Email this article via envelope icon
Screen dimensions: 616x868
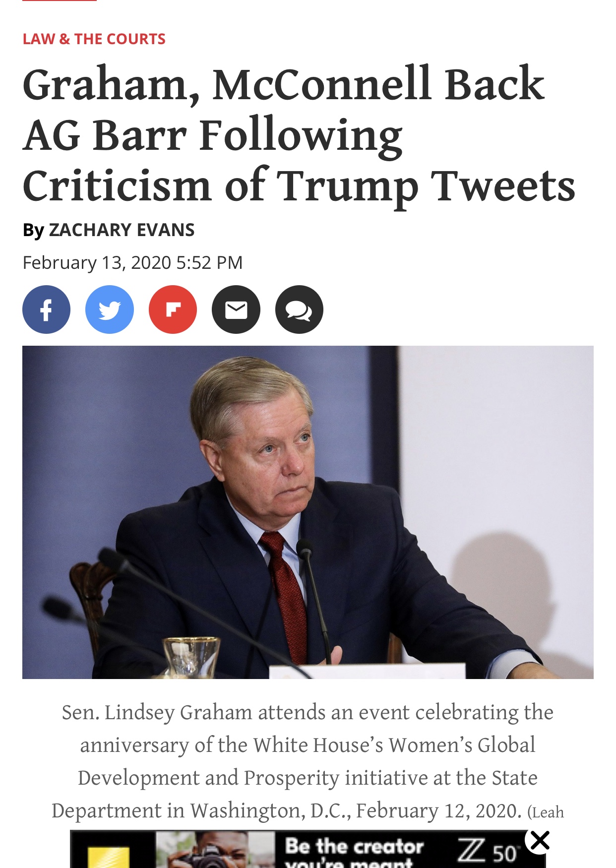tap(236, 310)
